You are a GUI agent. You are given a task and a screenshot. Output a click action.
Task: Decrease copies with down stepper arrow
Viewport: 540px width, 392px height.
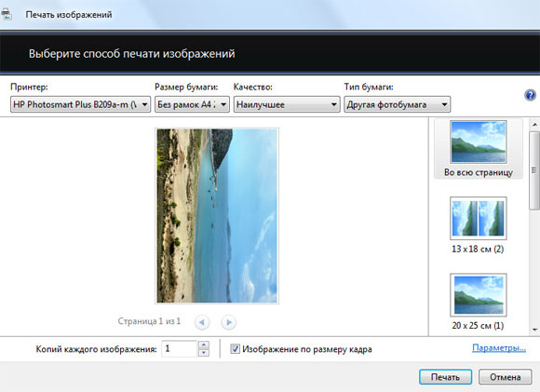coord(204,353)
